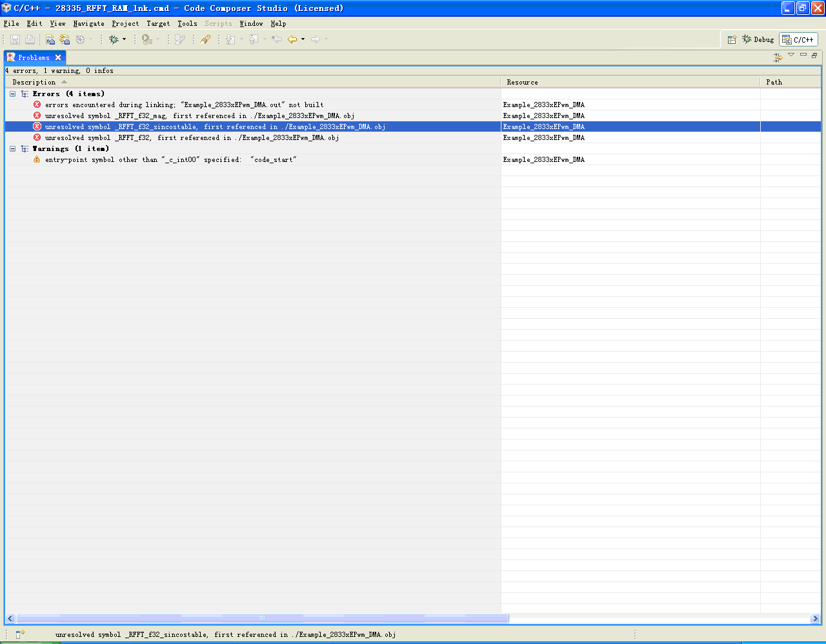This screenshot has height=644, width=826.
Task: Open the Back history dropdown arrow
Action: (x=303, y=39)
